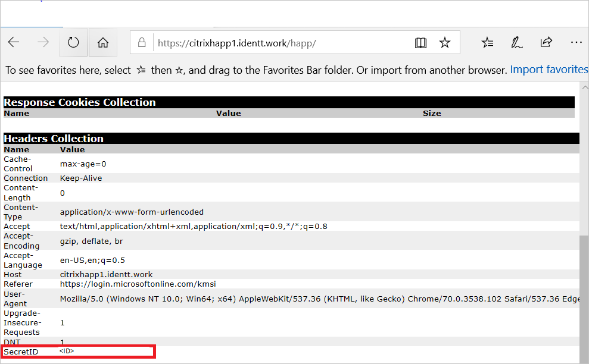Click the Refresh page icon
The width and height of the screenshot is (589, 364).
[x=73, y=42]
